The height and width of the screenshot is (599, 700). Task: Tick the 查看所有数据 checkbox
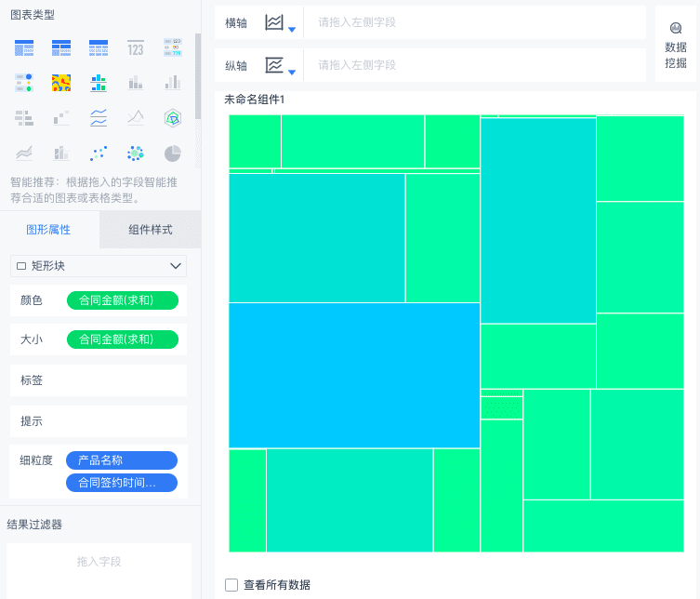click(x=231, y=585)
